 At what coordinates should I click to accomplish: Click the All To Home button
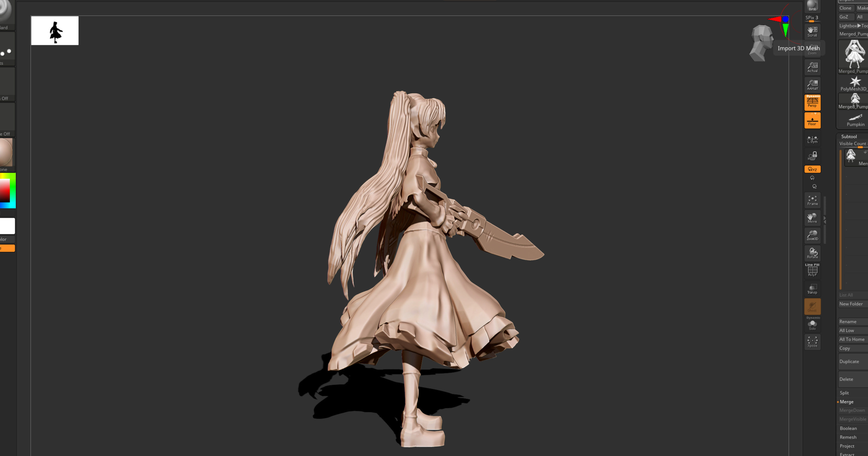(853, 339)
